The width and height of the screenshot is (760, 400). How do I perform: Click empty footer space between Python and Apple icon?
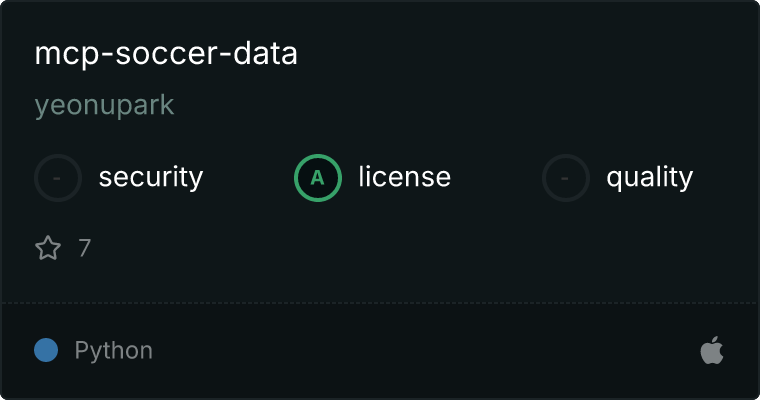pos(427,351)
